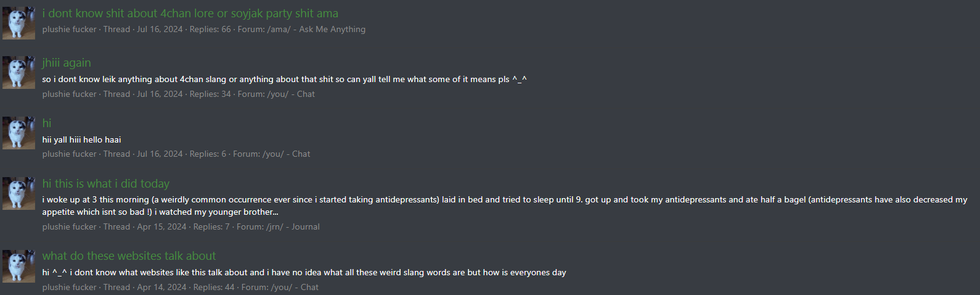Click the avatar beside 'hi this is what i did today'
Screen dimensions: 980x295
[x=18, y=193]
